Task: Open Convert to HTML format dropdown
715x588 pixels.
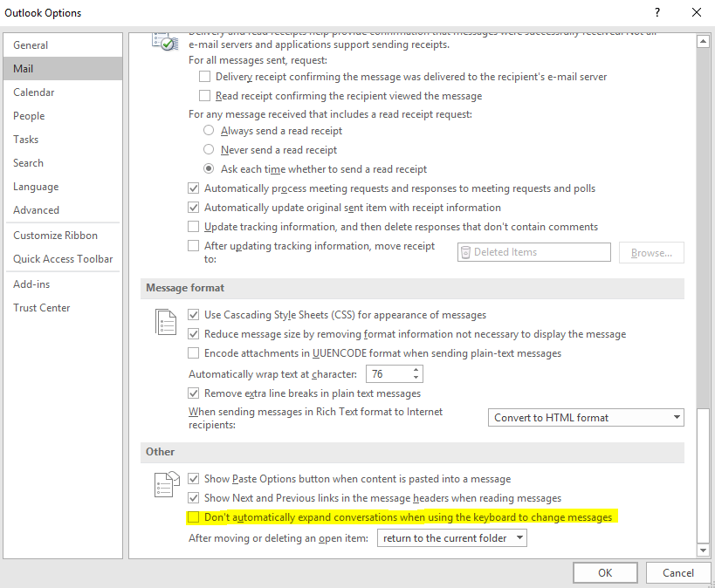Action: (x=586, y=418)
